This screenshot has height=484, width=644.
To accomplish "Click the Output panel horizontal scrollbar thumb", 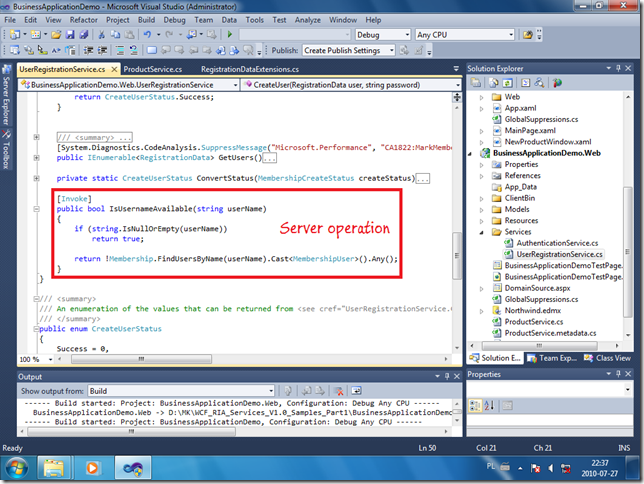I will (131, 431).
